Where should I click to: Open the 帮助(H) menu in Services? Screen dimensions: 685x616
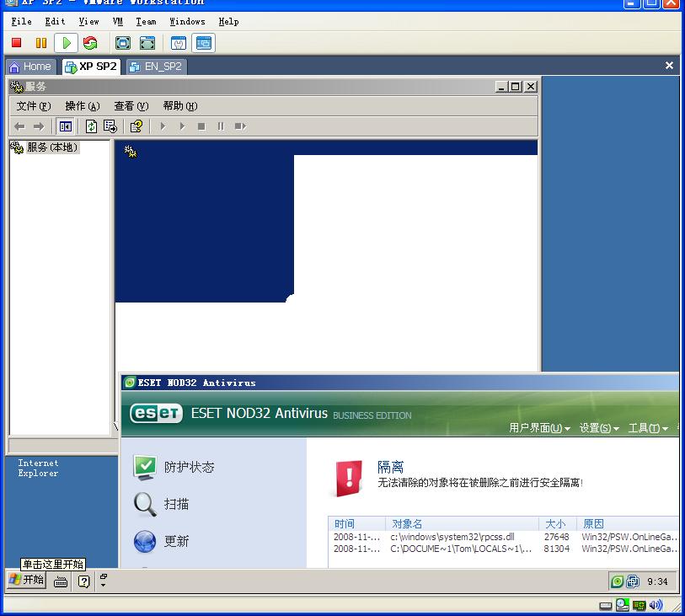click(x=180, y=106)
